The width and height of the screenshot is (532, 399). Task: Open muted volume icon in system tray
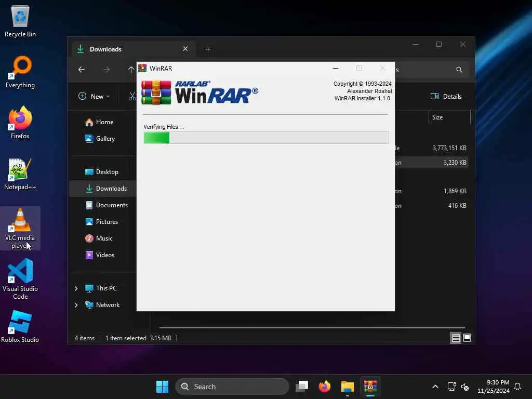coord(465,387)
